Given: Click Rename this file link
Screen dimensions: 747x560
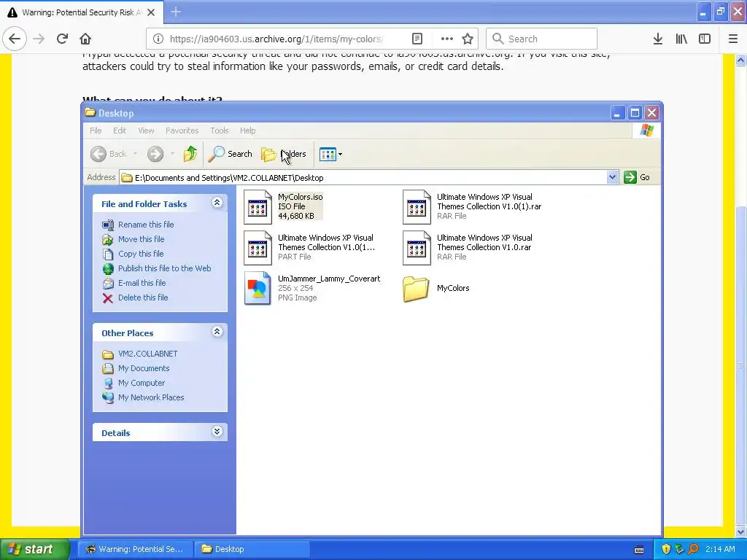Looking at the screenshot, I should click(x=146, y=225).
